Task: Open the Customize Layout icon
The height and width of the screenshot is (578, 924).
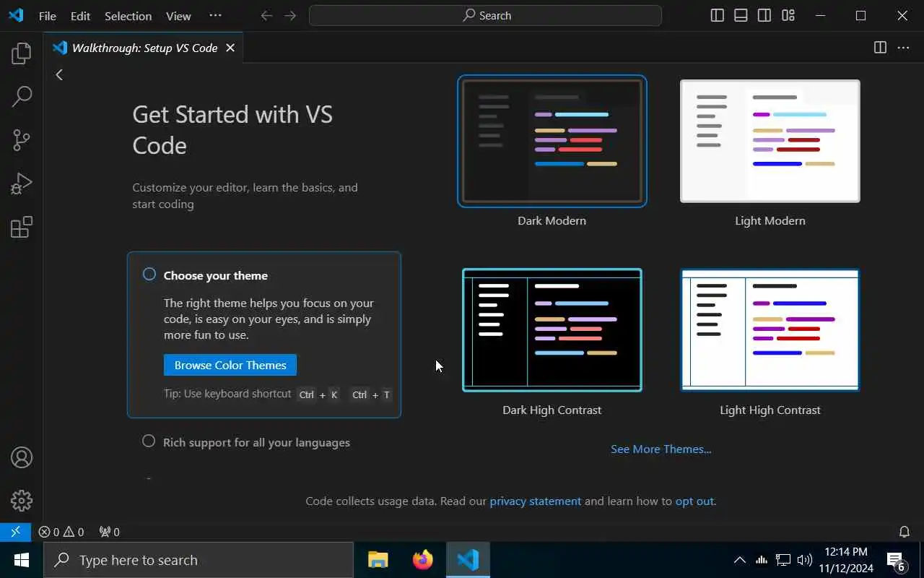Action: point(788,15)
